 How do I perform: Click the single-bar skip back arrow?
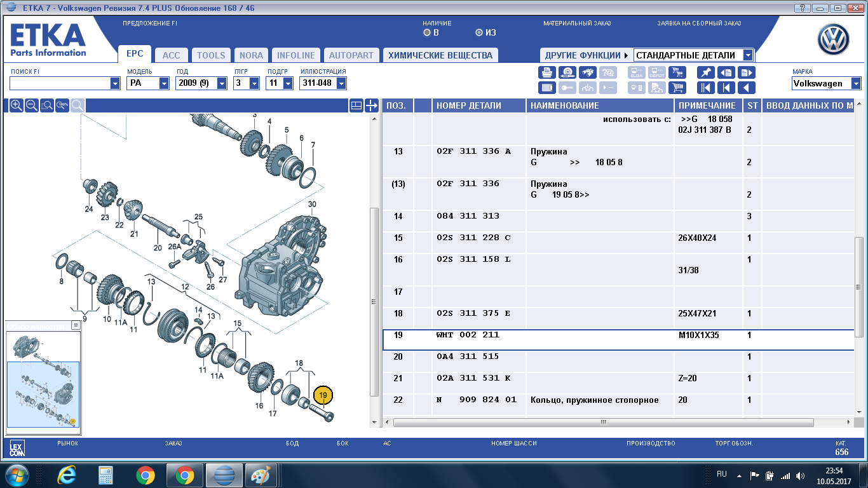point(726,88)
